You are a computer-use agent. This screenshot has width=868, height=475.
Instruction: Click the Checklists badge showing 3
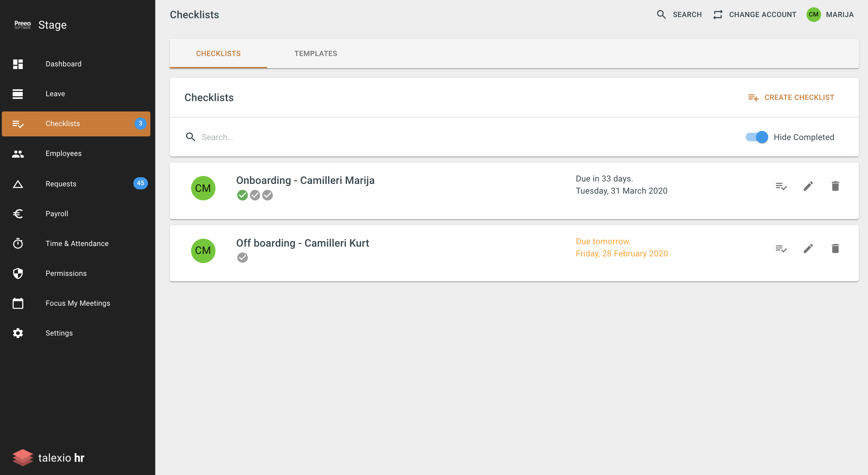tap(141, 124)
